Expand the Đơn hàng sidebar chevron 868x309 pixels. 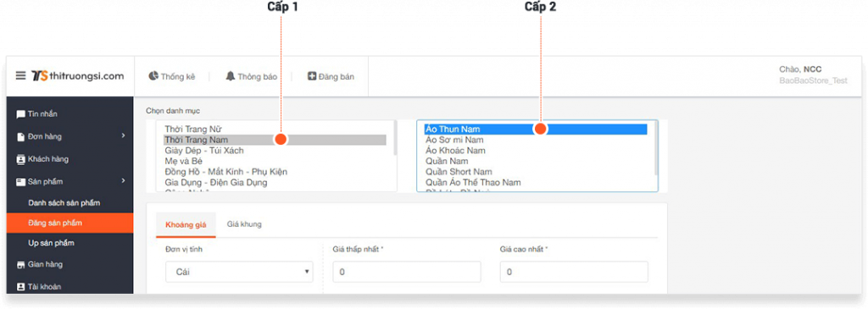[x=124, y=135]
